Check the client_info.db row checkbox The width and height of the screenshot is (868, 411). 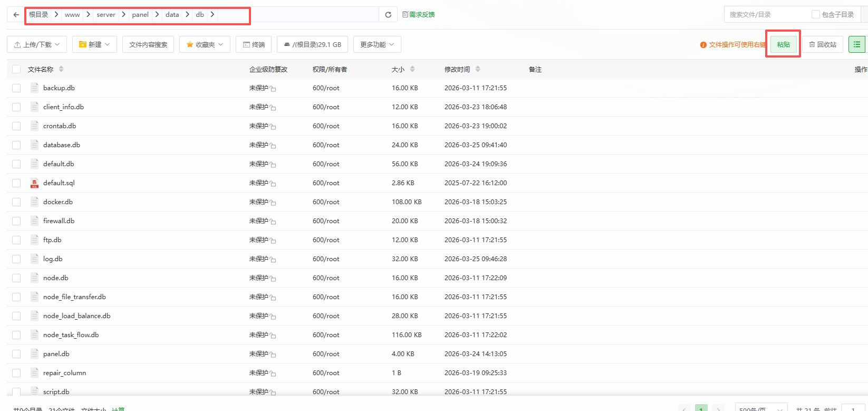(x=16, y=107)
